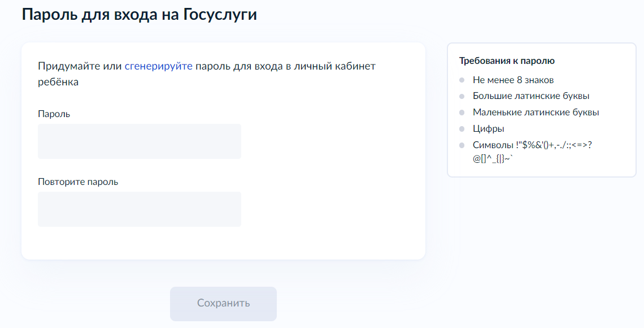Click the "Пароль" field label
The height and width of the screenshot is (328, 644).
click(x=54, y=114)
